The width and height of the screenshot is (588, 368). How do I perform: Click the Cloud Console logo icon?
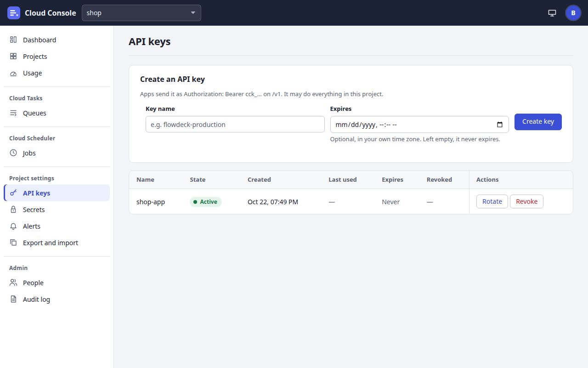14,13
